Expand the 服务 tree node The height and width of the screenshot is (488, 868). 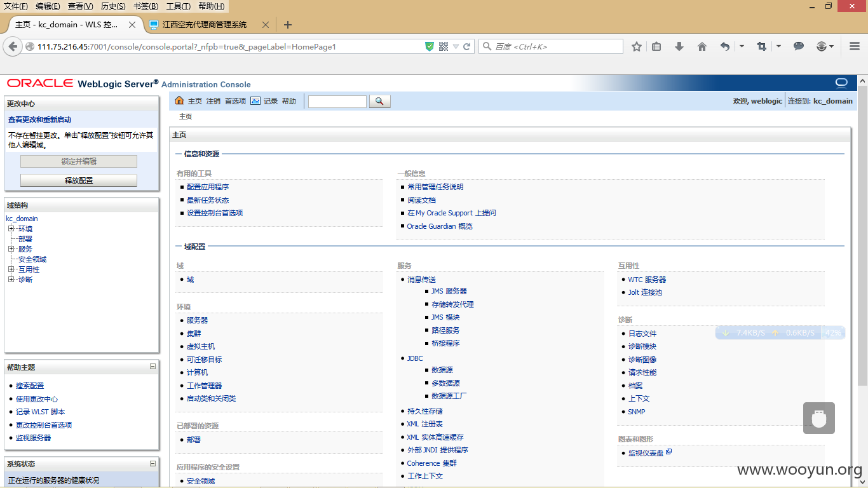point(11,249)
